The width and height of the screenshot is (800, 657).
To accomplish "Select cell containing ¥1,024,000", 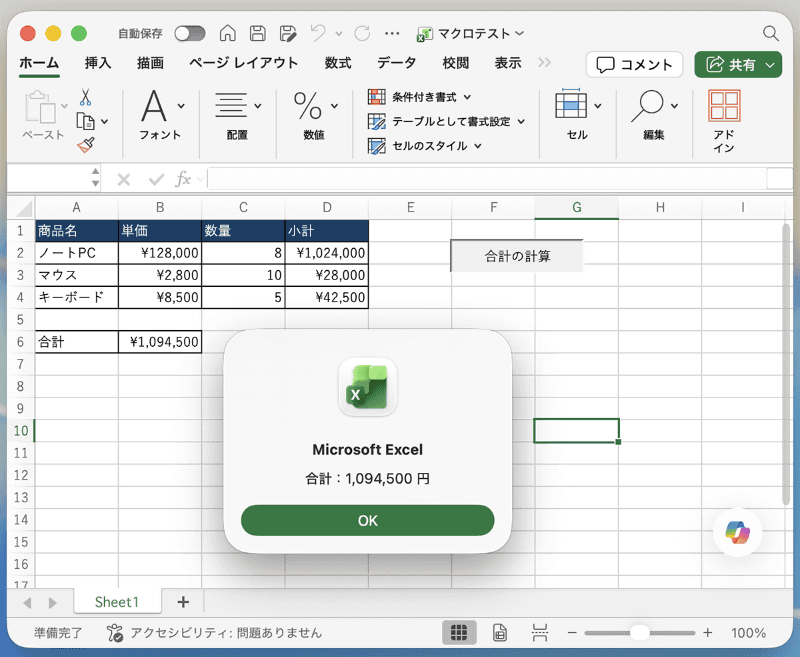I will point(327,253).
